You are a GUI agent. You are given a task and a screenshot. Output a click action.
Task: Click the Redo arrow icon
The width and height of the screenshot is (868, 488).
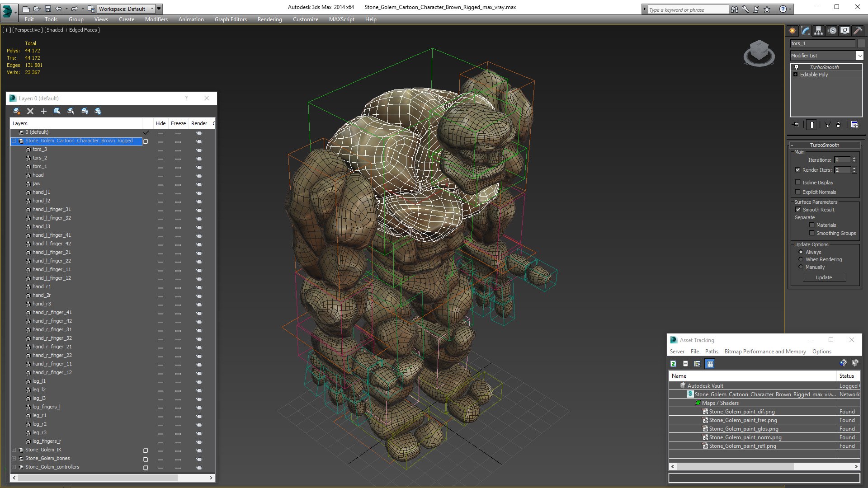click(x=74, y=9)
